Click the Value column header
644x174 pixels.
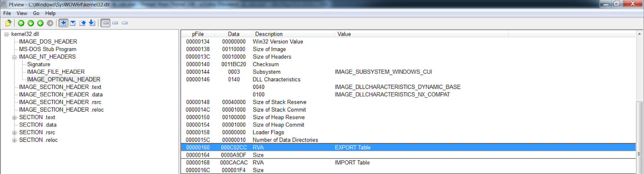click(x=421, y=34)
